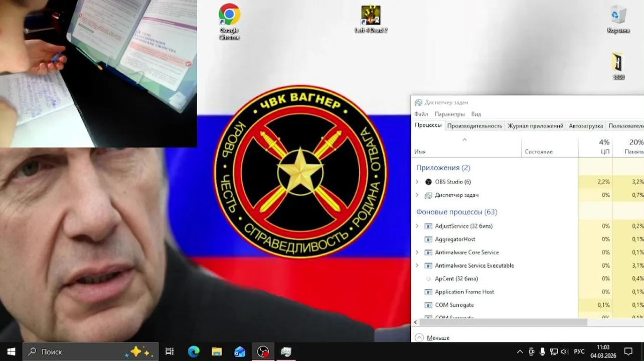Click the Task Manager title bar icon
The height and width of the screenshot is (361, 644).
(418, 102)
